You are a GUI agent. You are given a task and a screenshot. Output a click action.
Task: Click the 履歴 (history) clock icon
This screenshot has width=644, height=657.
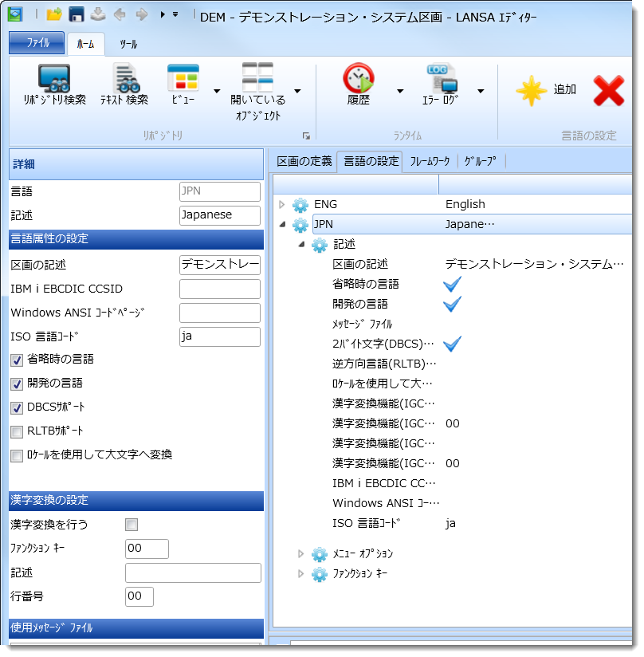(359, 85)
